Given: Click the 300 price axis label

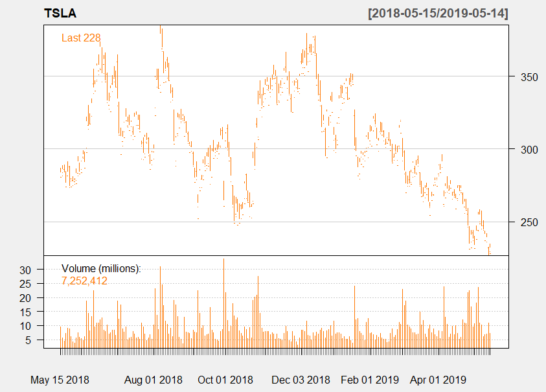Looking at the screenshot, I should tap(522, 150).
